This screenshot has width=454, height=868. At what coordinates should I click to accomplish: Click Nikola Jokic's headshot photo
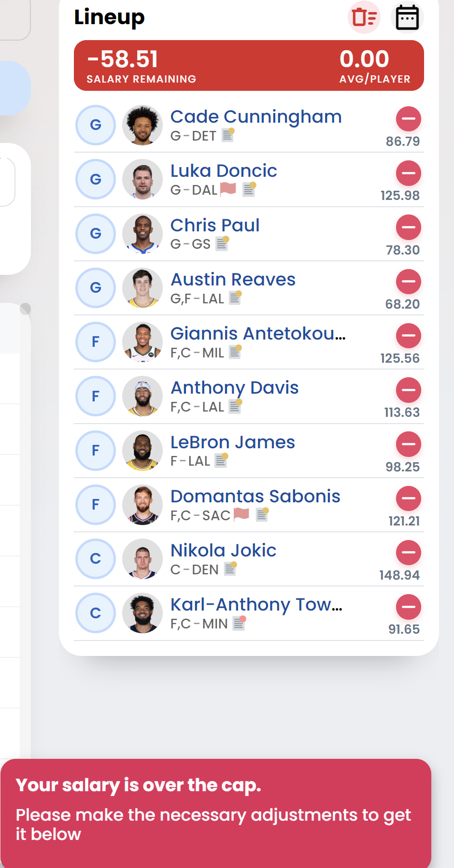142,559
